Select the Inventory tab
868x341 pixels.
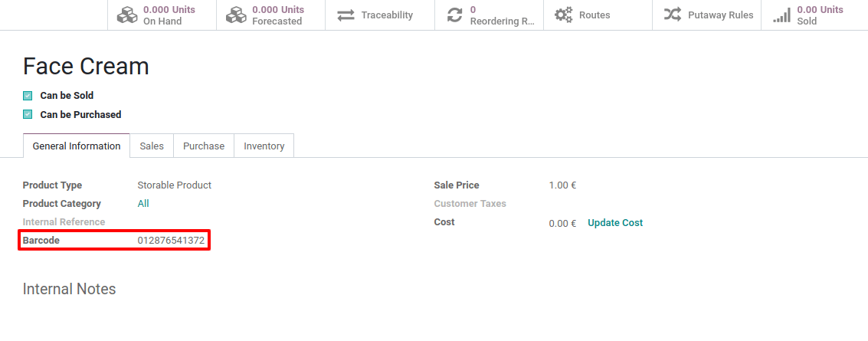point(264,146)
